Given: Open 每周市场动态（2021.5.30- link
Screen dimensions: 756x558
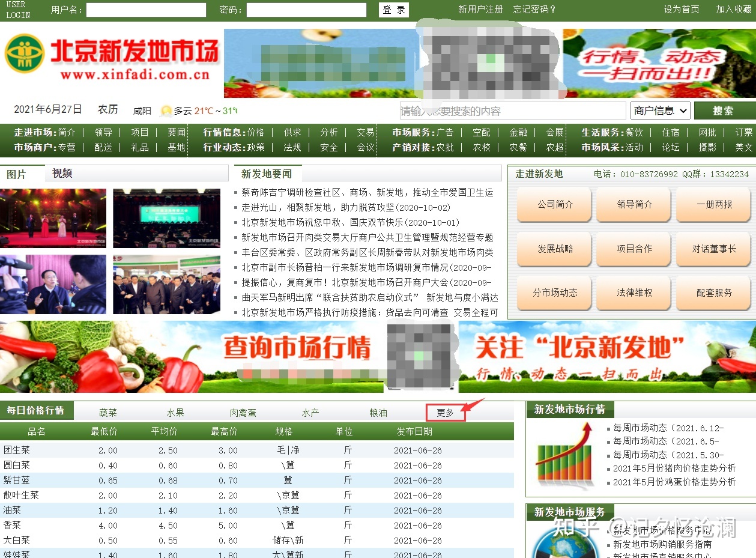Looking at the screenshot, I should coord(668,455).
